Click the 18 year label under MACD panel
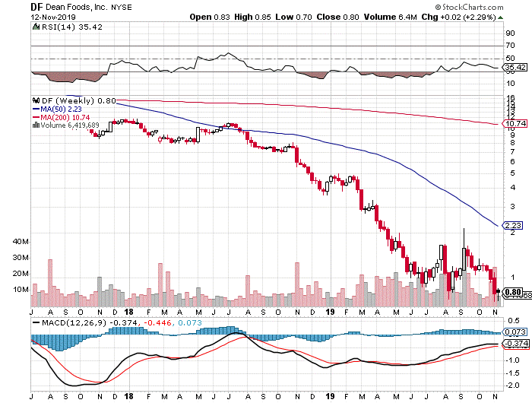The width and height of the screenshot is (532, 403). pyautogui.click(x=128, y=396)
